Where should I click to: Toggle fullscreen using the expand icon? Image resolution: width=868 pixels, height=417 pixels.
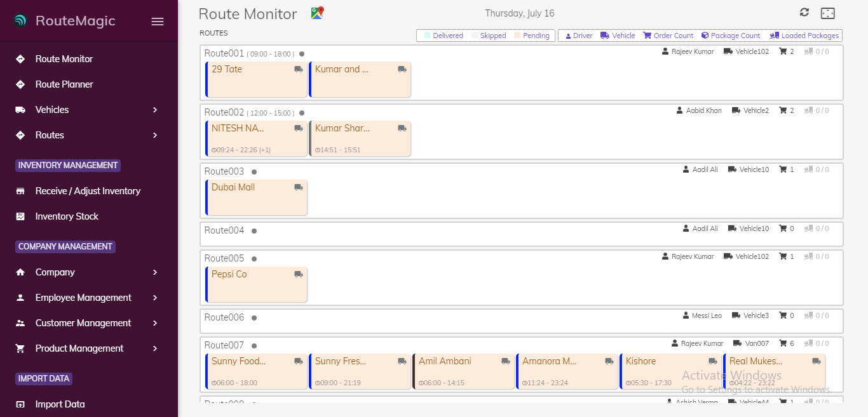827,13
